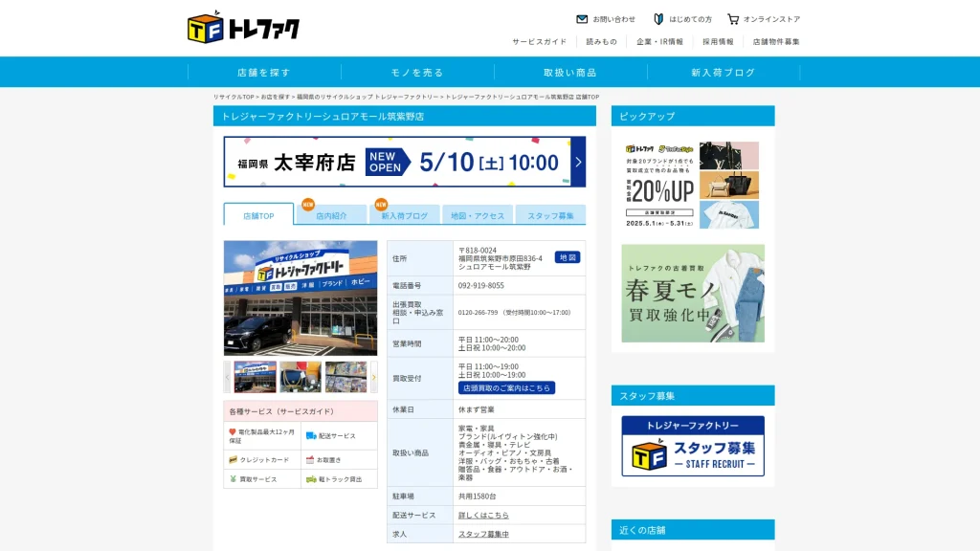
Task: Show previous store photo thumbnails
Action: click(x=228, y=377)
